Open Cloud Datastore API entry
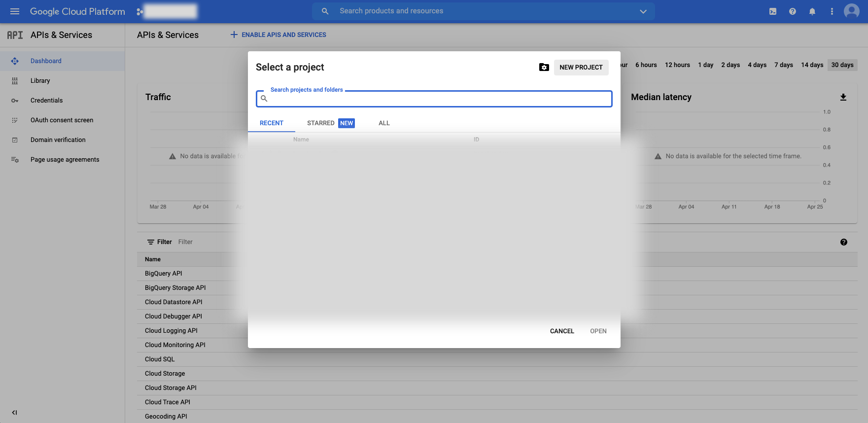Viewport: 868px width, 423px height. [x=174, y=302]
